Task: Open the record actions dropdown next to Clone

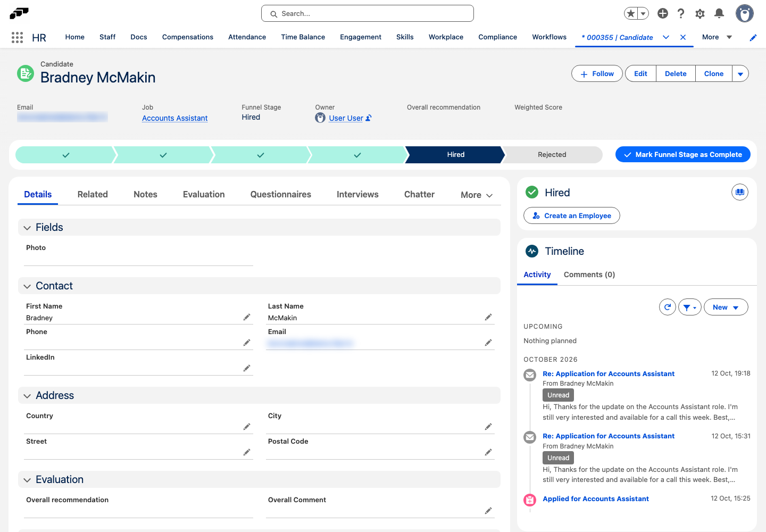Action: click(x=740, y=74)
